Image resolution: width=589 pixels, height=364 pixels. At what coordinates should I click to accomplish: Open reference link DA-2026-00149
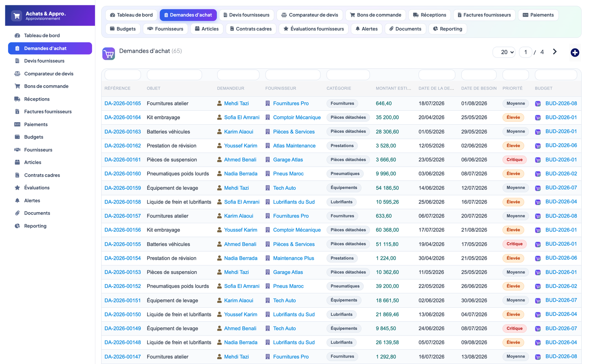pyautogui.click(x=123, y=329)
